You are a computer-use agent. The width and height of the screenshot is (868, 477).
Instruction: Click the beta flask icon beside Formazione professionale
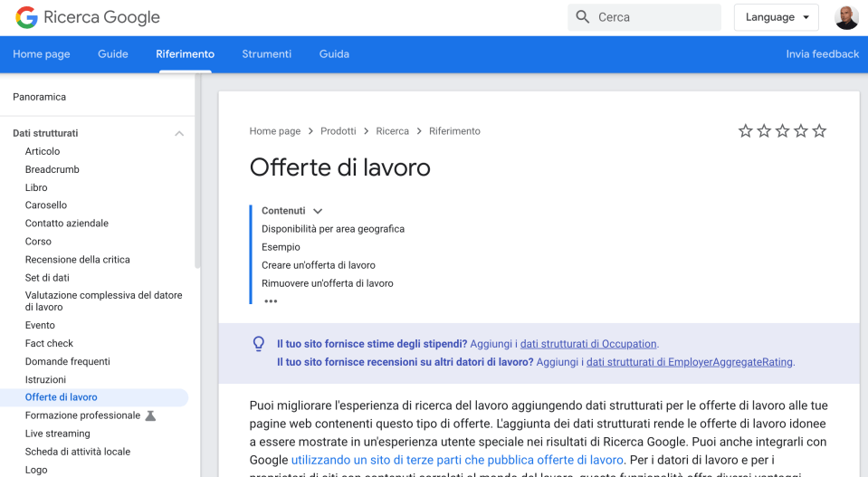pyautogui.click(x=150, y=415)
